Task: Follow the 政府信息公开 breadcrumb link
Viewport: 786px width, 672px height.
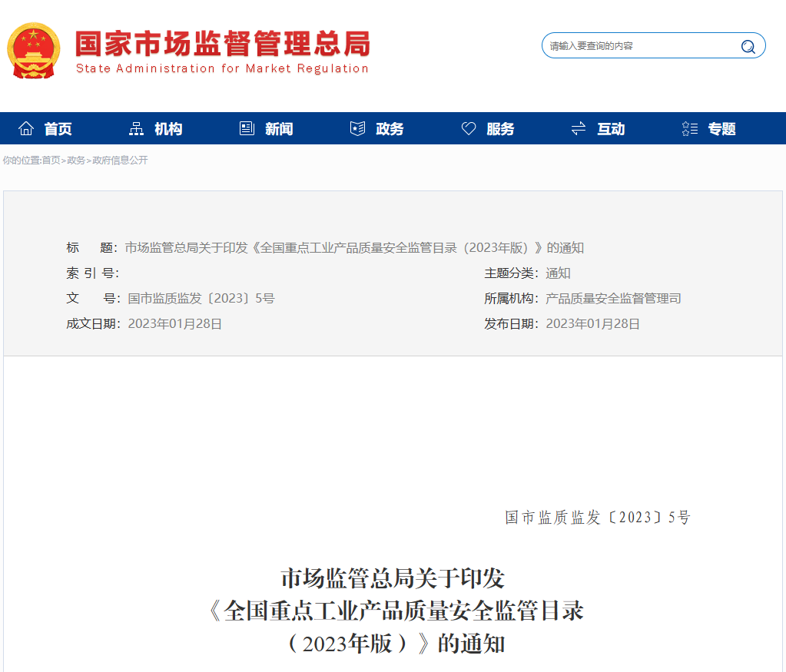Action: (121, 161)
